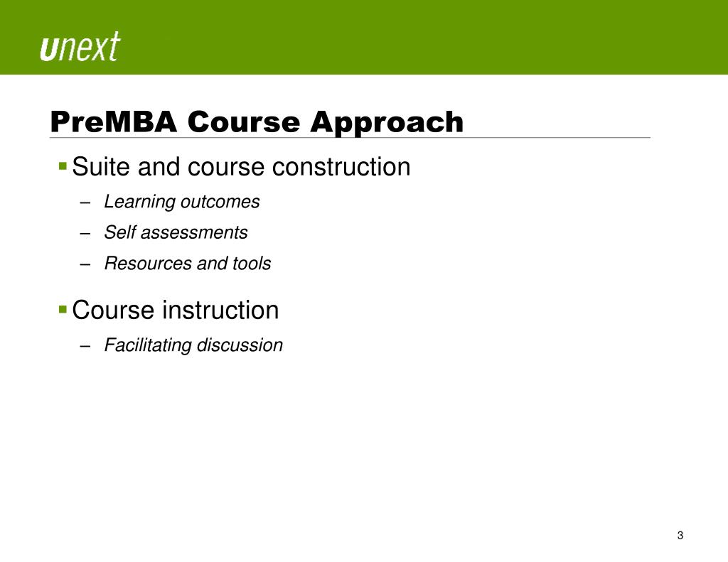
Task: Click the dash before Resources and tools
Action: click(85, 264)
